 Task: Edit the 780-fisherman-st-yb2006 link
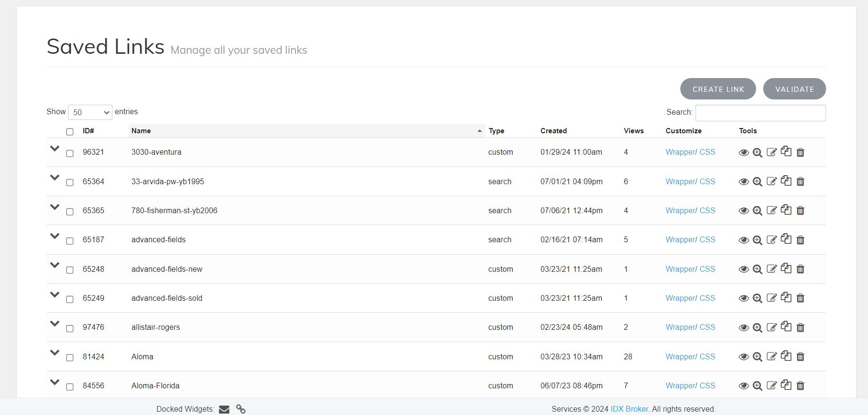coord(772,210)
